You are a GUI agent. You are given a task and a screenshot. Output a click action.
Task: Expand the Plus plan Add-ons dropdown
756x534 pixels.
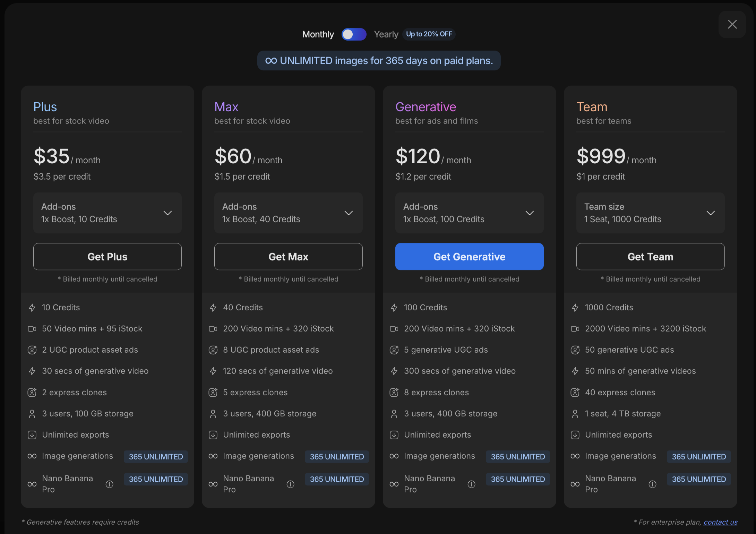(x=108, y=213)
